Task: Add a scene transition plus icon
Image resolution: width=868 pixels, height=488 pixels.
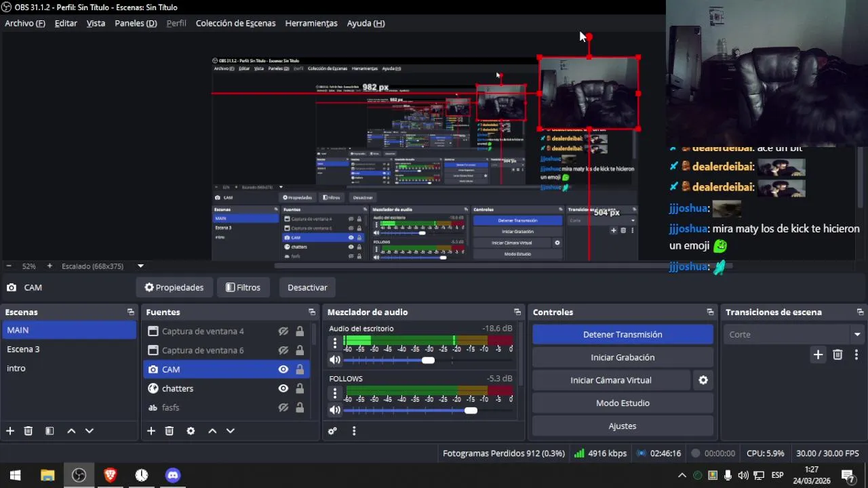Action: coord(818,354)
